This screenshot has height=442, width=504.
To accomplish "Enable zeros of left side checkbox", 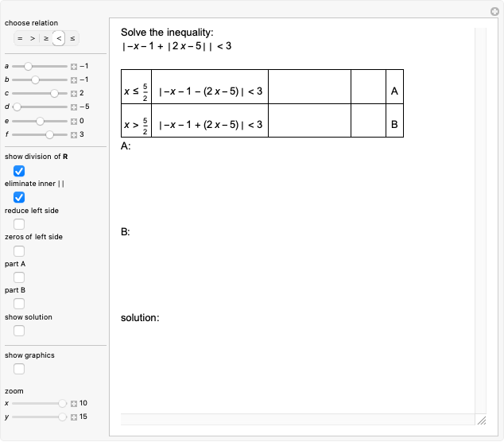I will (19, 251).
